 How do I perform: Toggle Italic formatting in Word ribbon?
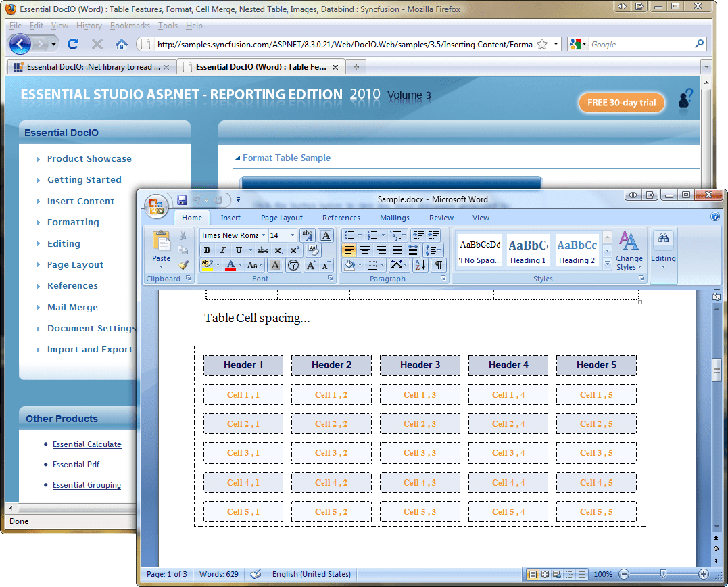(222, 250)
